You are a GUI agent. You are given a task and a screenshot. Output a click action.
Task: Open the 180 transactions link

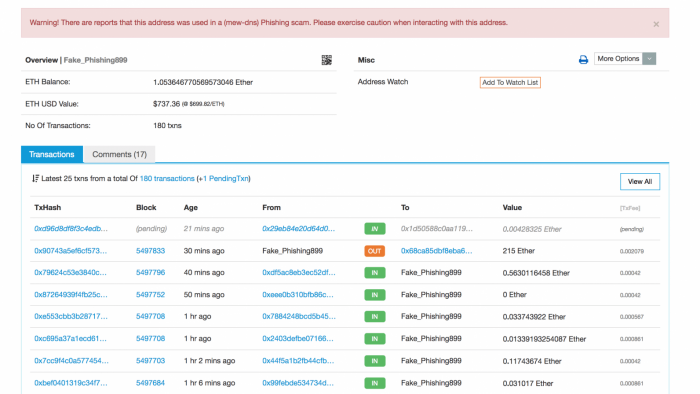click(167, 178)
